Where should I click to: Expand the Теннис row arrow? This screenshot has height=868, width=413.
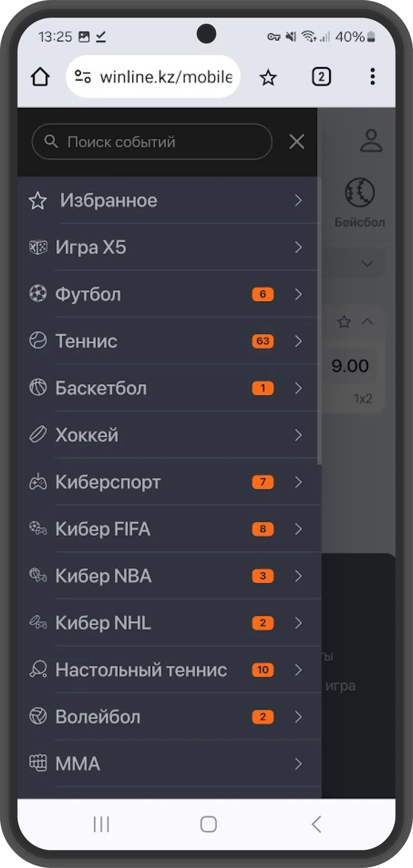[298, 341]
